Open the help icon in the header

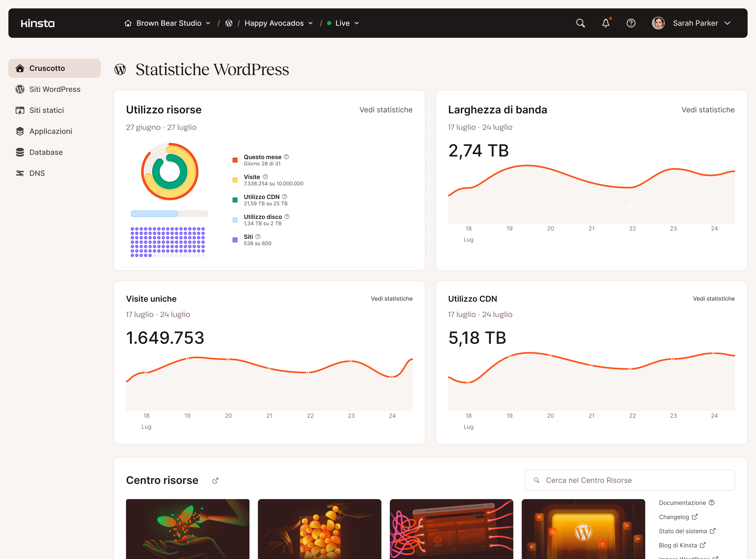point(631,23)
